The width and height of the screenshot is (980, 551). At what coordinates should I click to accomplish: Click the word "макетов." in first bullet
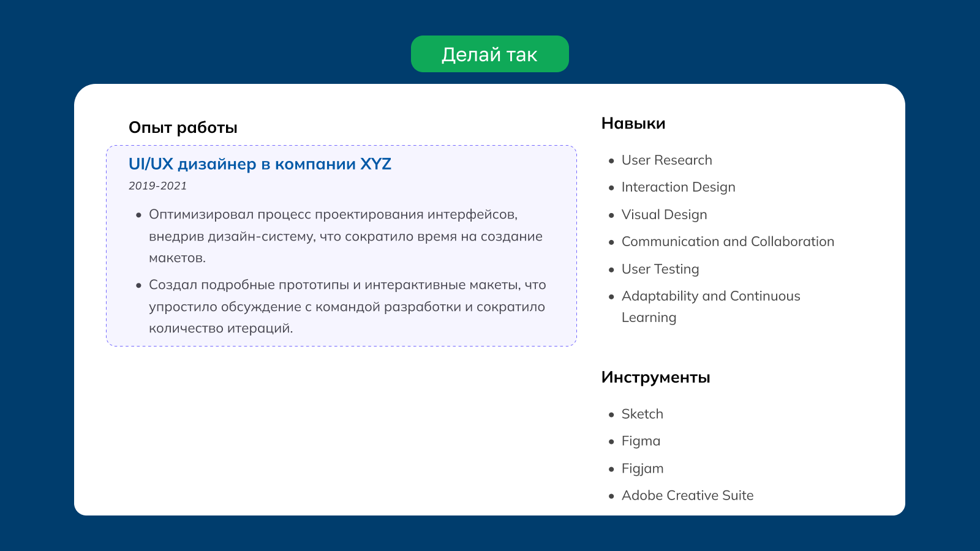177,258
